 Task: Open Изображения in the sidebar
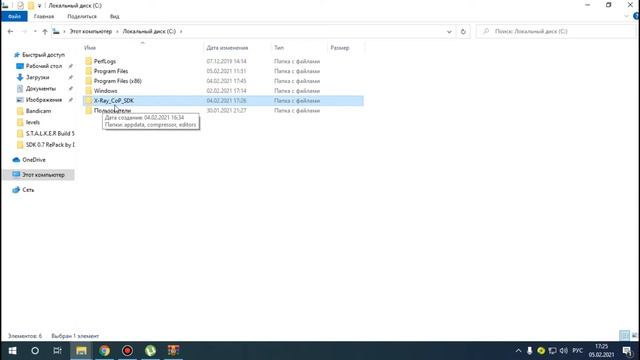click(x=44, y=100)
